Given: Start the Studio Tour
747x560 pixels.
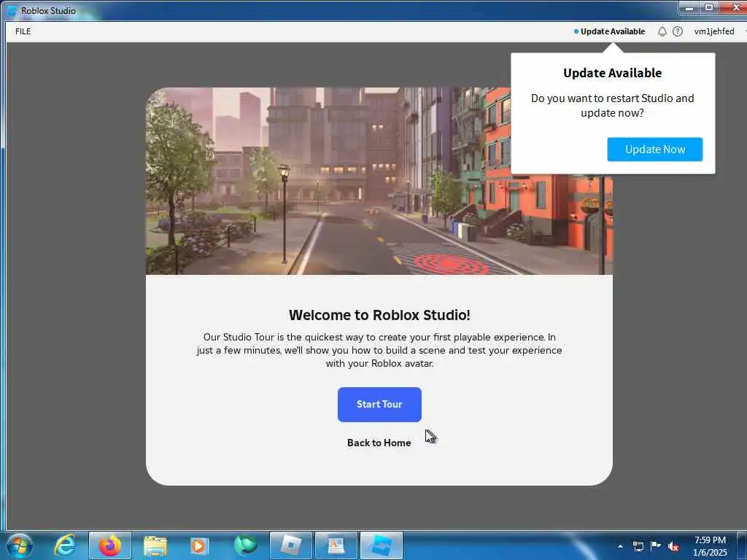Looking at the screenshot, I should (x=379, y=404).
